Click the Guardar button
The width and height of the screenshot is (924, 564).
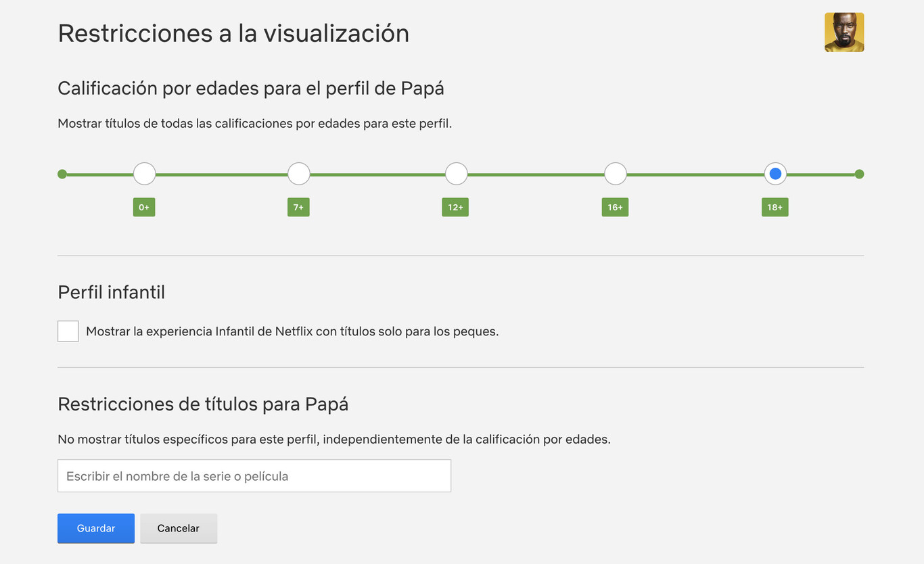[x=95, y=528]
